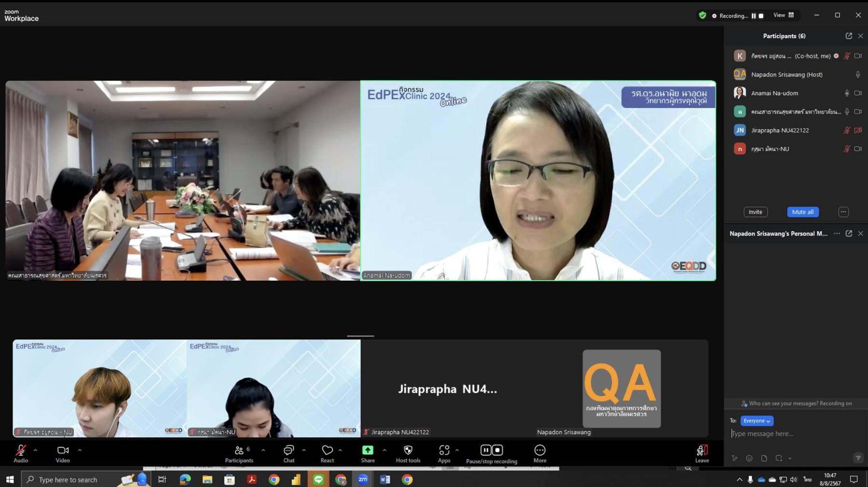Screen dimensions: 868x487
Task: Open Everyone recipient dropdown
Action: (757, 420)
